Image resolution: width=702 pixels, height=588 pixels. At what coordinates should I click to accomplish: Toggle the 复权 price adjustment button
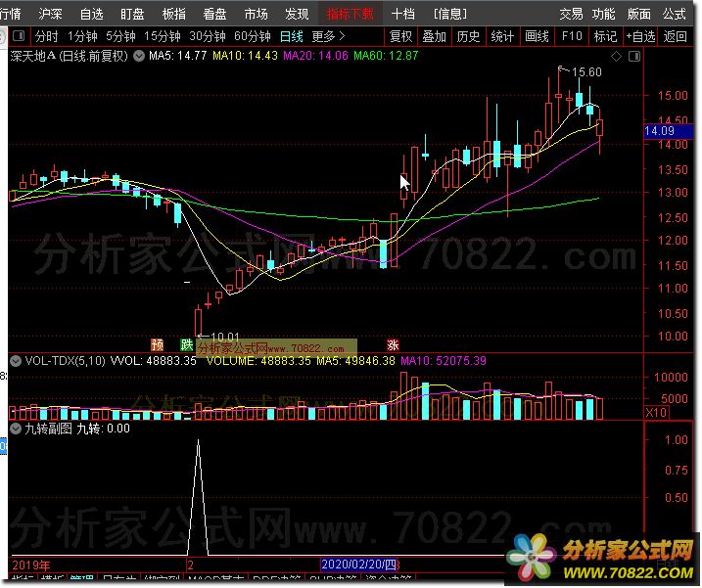tap(399, 36)
